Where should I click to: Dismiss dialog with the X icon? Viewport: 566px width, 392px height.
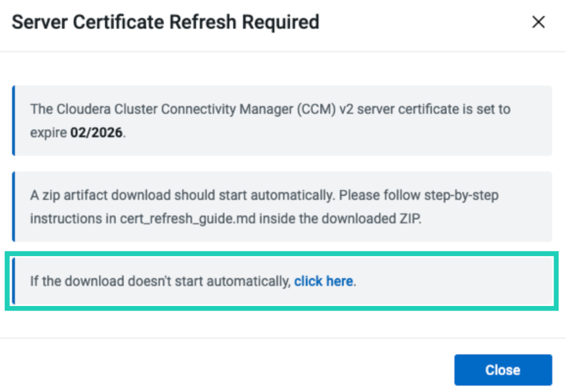[x=538, y=22]
